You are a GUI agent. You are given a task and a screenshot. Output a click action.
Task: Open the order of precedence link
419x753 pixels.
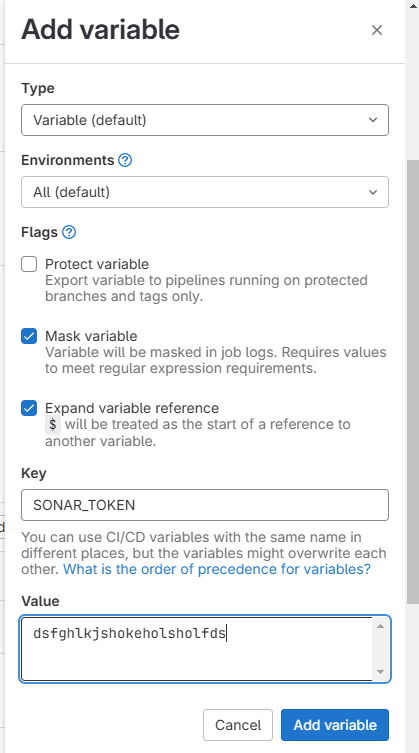tap(217, 570)
